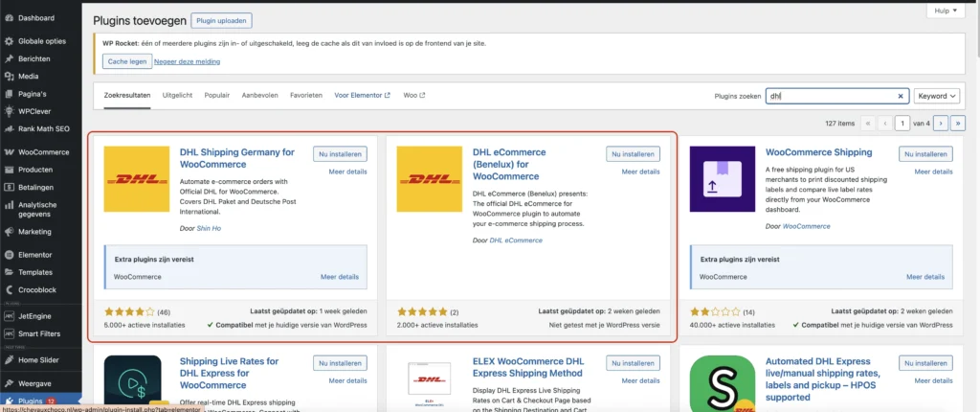Click the Globale opties gear icon
This screenshot has width=980, height=412.
click(x=9, y=41)
